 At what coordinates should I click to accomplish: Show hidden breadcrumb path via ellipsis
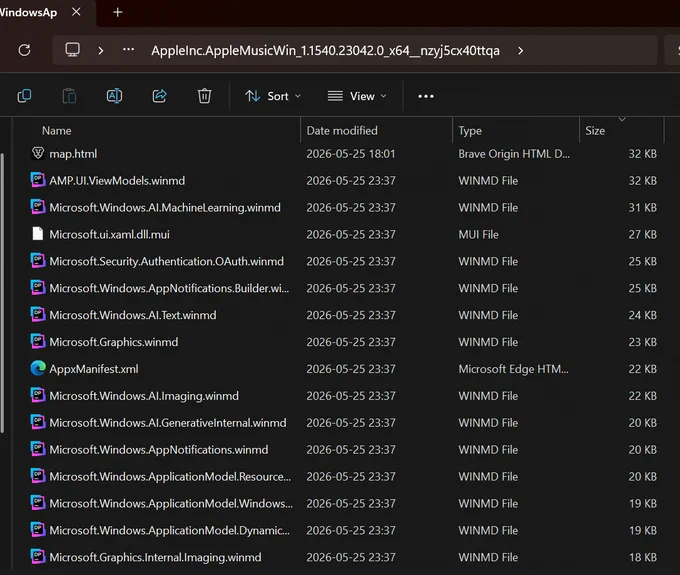pyautogui.click(x=128, y=50)
